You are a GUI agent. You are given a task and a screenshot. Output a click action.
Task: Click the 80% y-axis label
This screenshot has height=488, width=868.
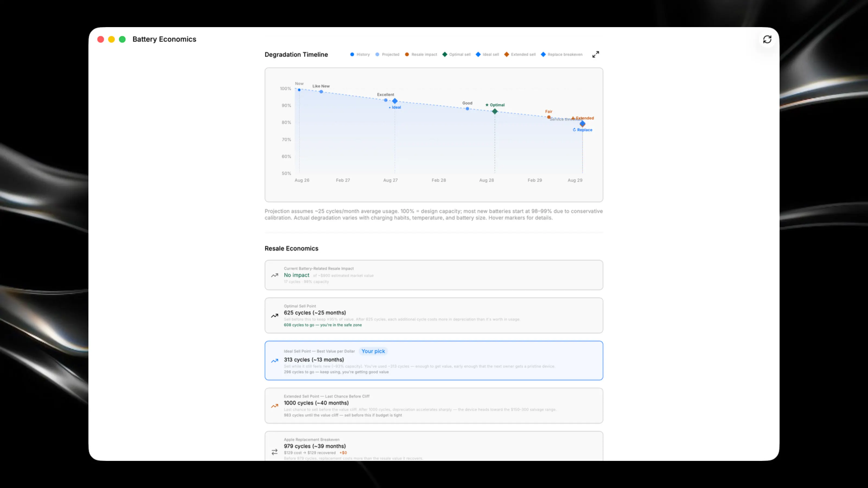(x=286, y=123)
